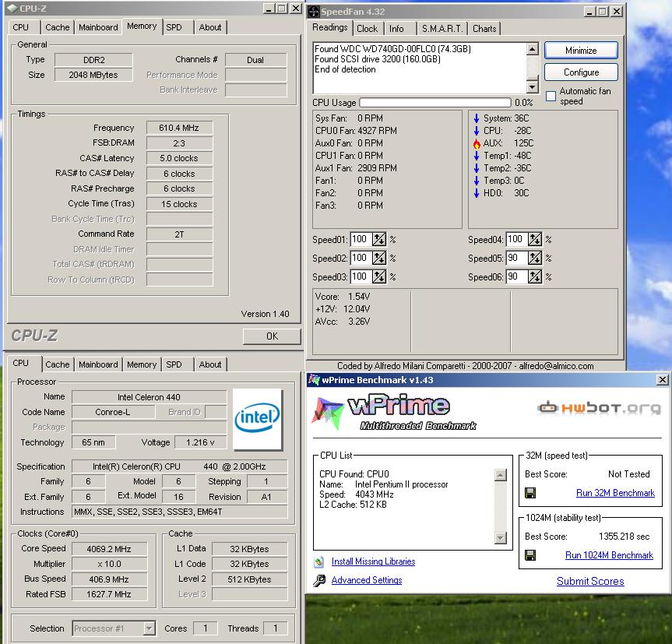672x644 pixels.
Task: Switch to the Charts tab in SpeedFan
Action: 484,29
